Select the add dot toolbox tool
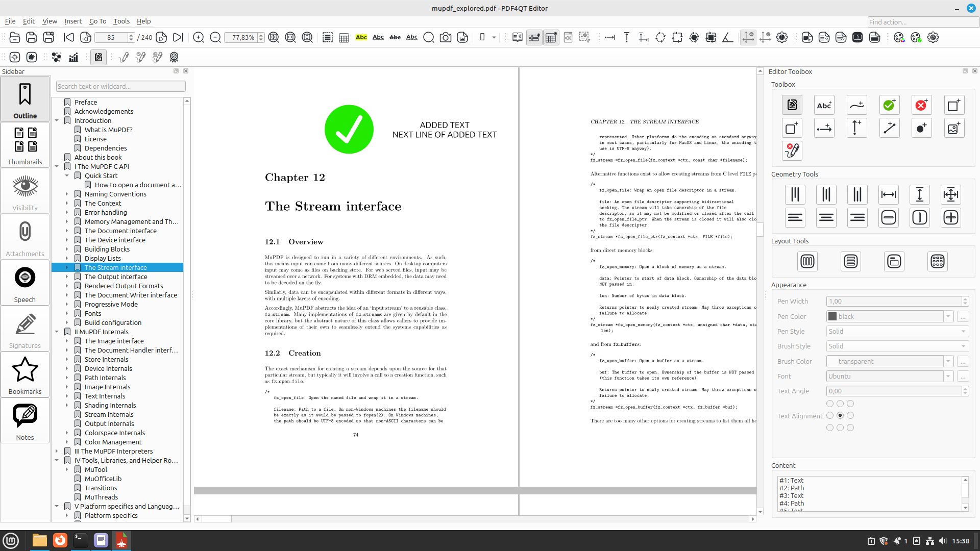980x551 pixels. (x=921, y=128)
